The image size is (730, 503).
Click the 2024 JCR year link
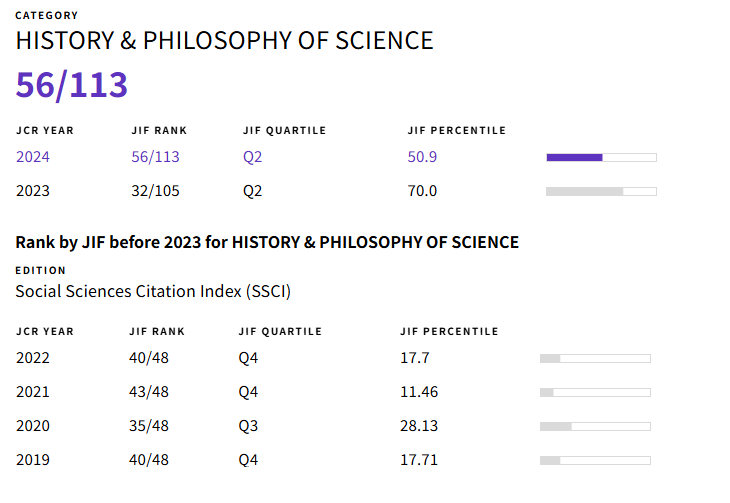click(x=33, y=157)
